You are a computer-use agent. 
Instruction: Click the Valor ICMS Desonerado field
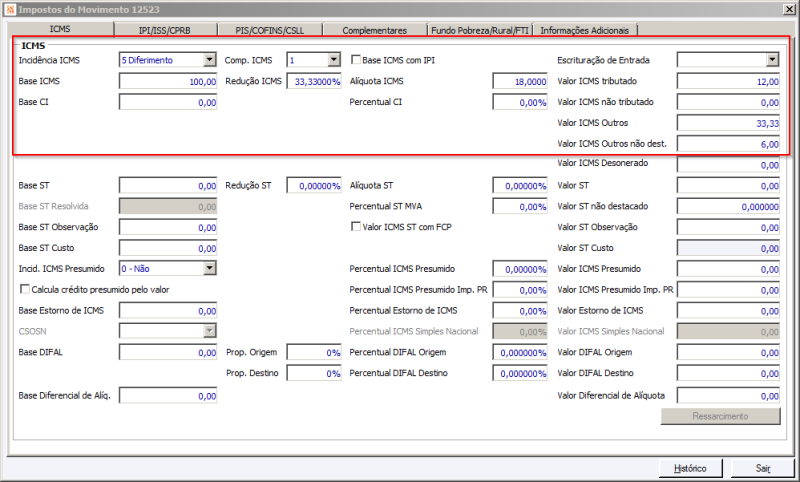tap(728, 165)
